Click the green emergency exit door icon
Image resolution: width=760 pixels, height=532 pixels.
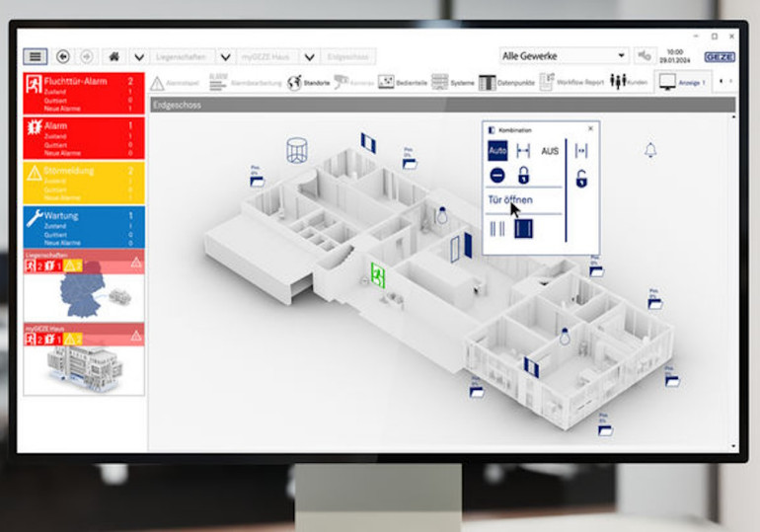pyautogui.click(x=377, y=273)
